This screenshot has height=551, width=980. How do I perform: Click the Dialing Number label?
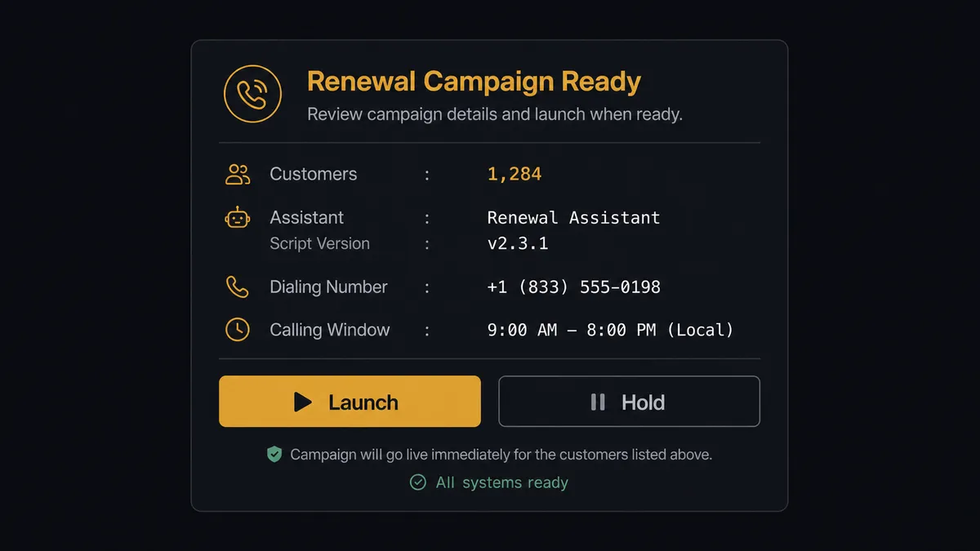click(328, 287)
